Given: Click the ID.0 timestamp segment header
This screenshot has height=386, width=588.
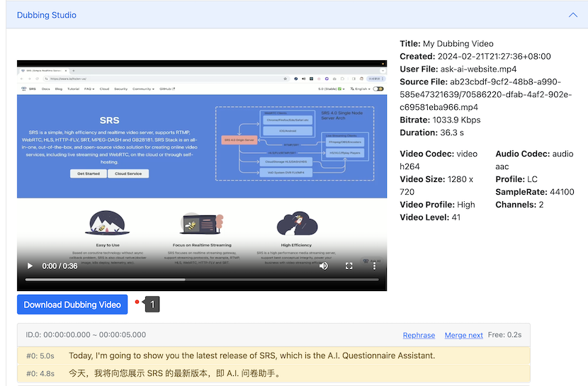Looking at the screenshot, I should coord(86,335).
